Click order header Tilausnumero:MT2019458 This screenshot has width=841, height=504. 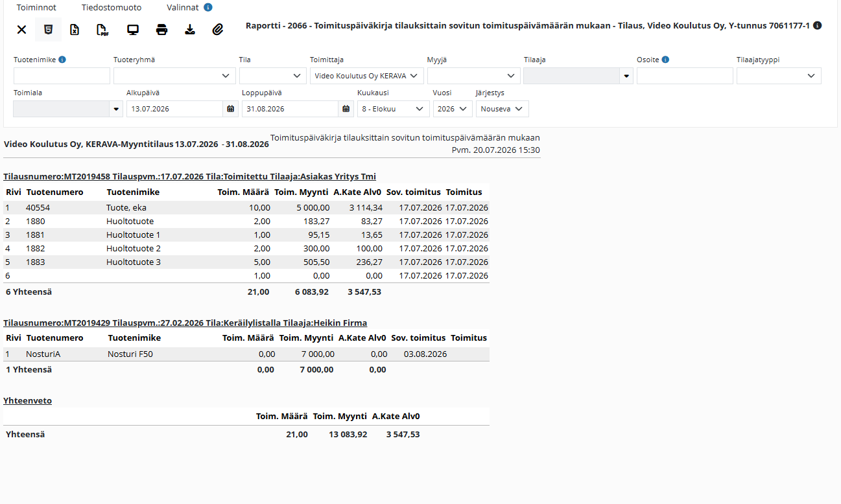pos(56,176)
